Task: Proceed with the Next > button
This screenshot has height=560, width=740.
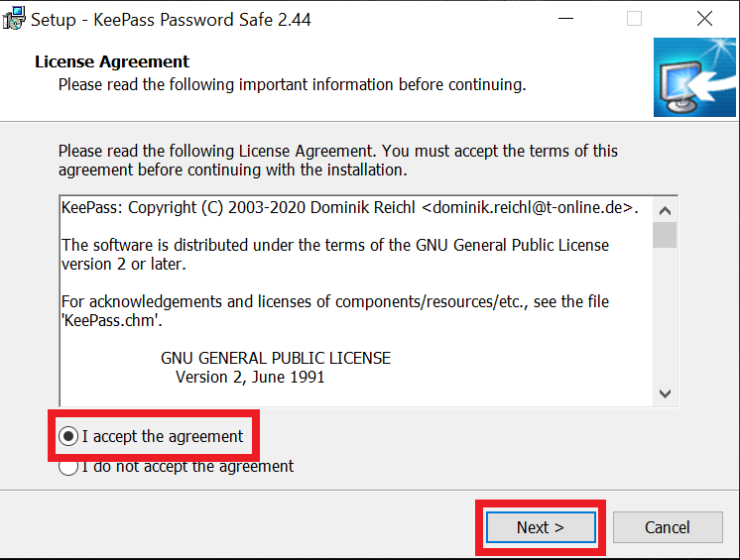Action: [x=540, y=527]
